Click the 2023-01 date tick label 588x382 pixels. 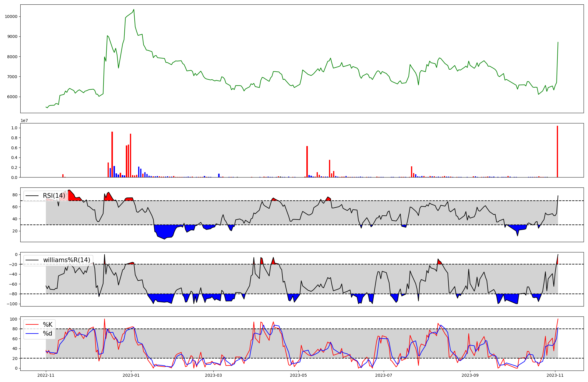coord(131,375)
